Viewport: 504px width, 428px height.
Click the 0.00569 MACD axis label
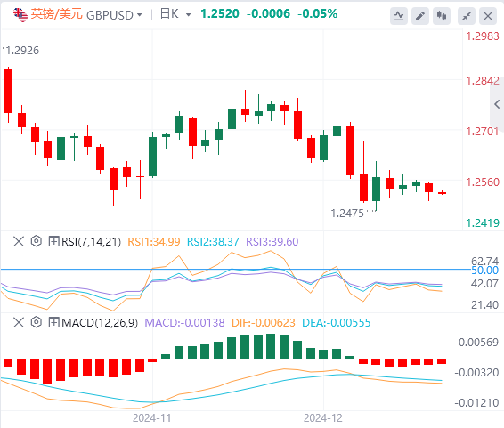pos(478,343)
